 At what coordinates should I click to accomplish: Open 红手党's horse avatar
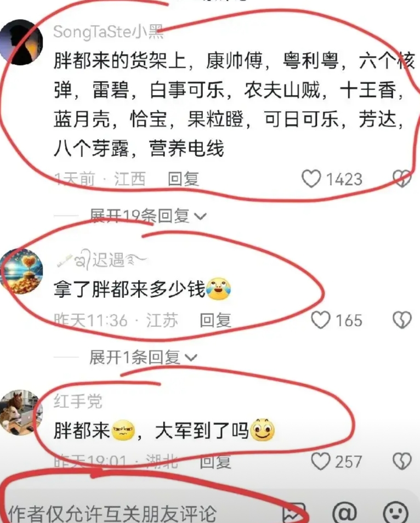pyautogui.click(x=21, y=413)
